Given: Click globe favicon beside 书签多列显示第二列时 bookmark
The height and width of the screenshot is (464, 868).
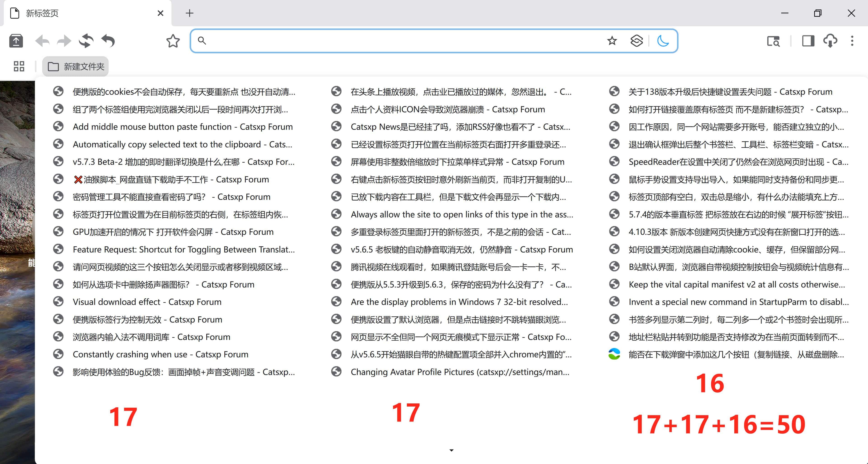Looking at the screenshot, I should tap(614, 319).
